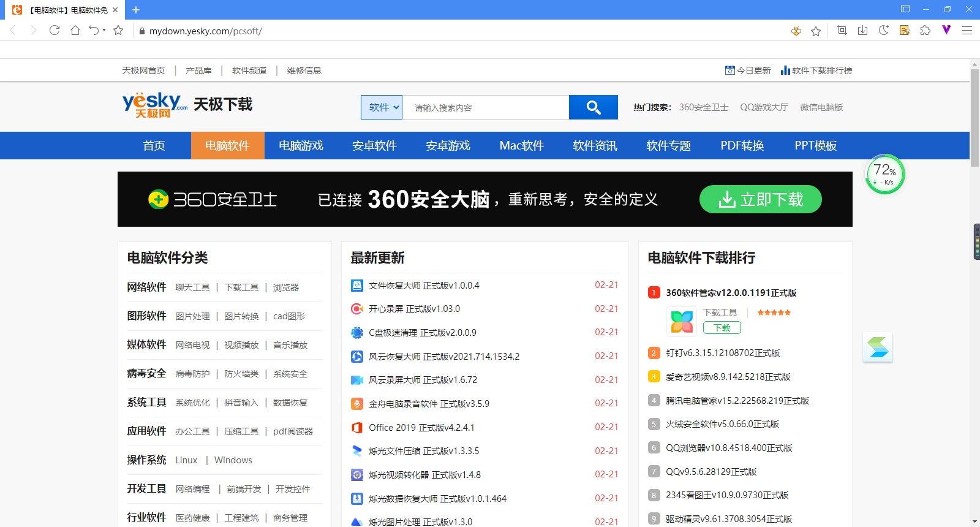
Task: Bookmark page with the star next to home
Action: click(x=118, y=30)
